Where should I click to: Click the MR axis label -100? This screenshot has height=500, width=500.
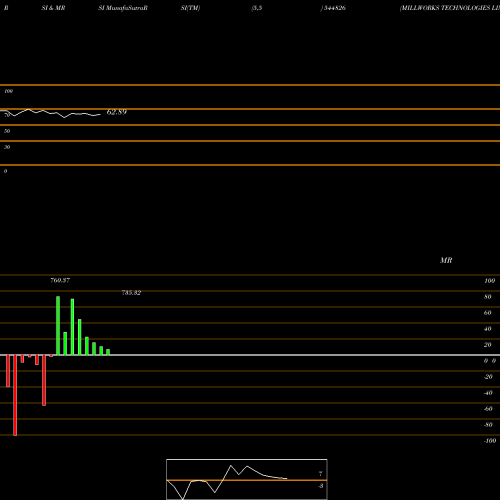[490, 441]
